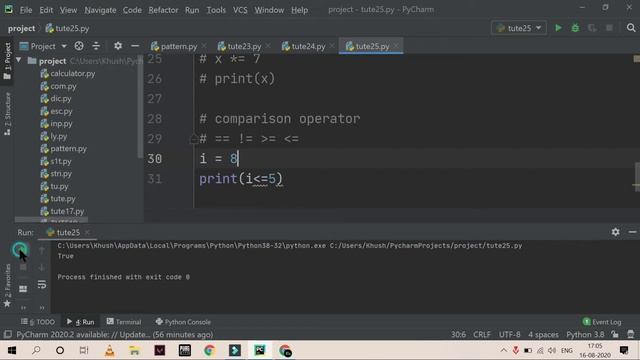Toggle soft-wrap in Run output

click(42, 284)
